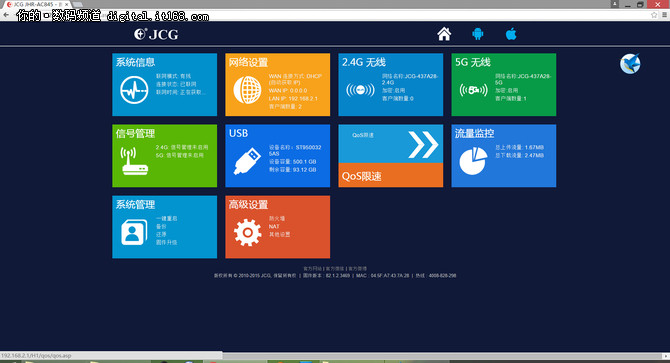Viewport: 670px width, 363px height.
Task: Open the 系统管理 tile title
Action: tap(135, 205)
